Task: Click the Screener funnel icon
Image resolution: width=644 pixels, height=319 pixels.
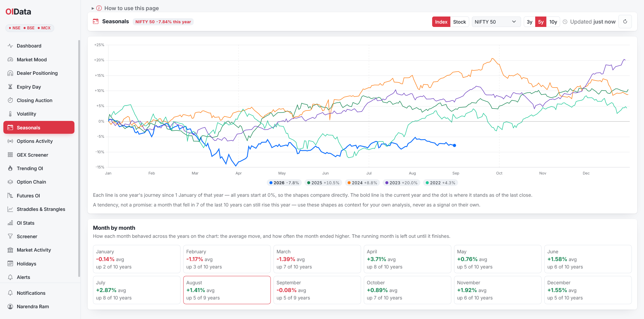Action: tap(10, 236)
